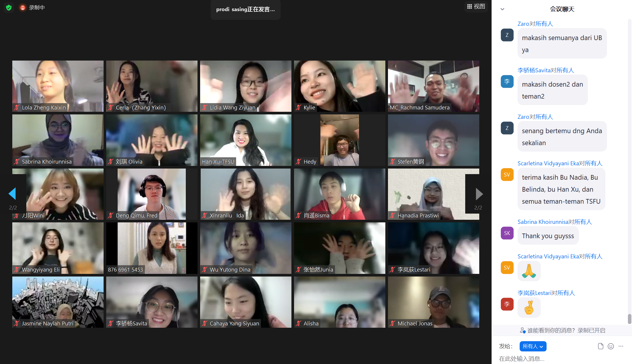Click the file attachment icon in chat

(600, 346)
